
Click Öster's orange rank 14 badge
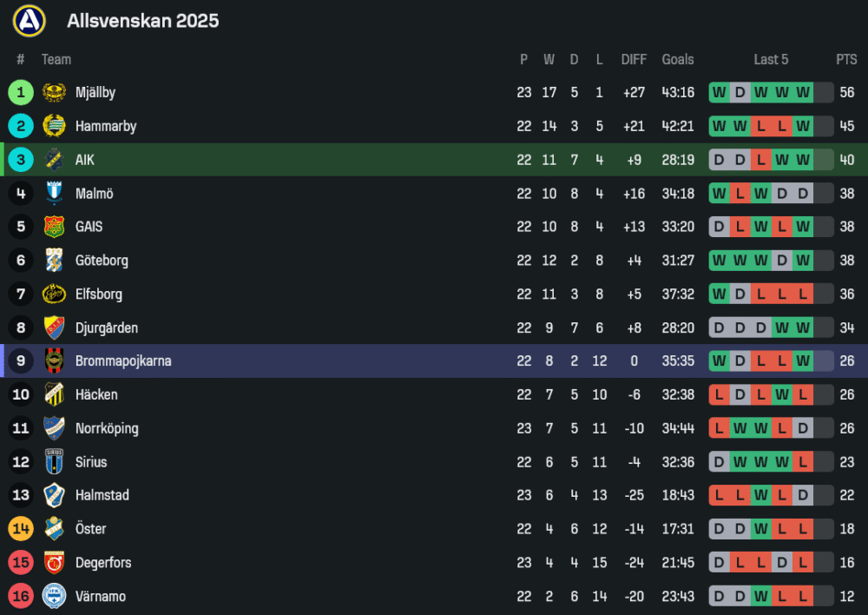(21, 529)
